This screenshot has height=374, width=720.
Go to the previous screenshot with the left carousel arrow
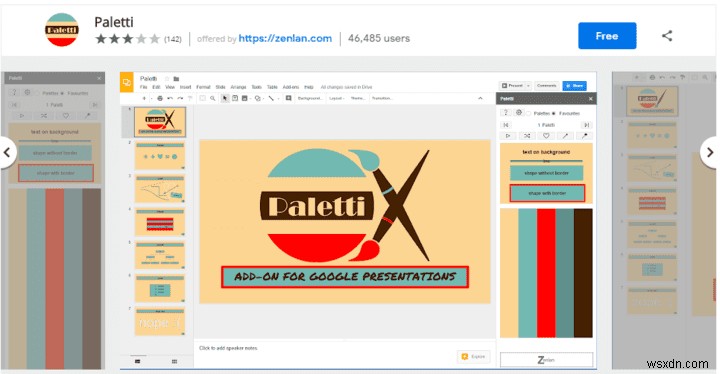(x=7, y=153)
